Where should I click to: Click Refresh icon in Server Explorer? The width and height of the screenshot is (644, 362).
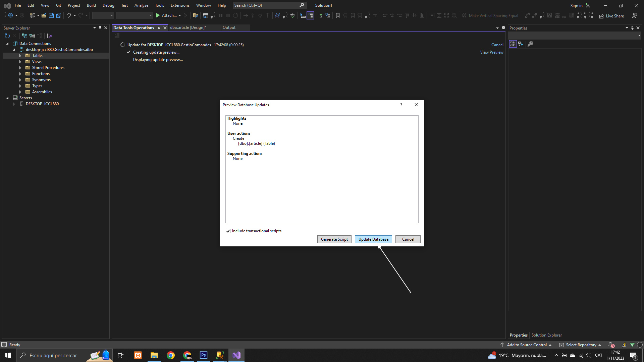tap(7, 36)
